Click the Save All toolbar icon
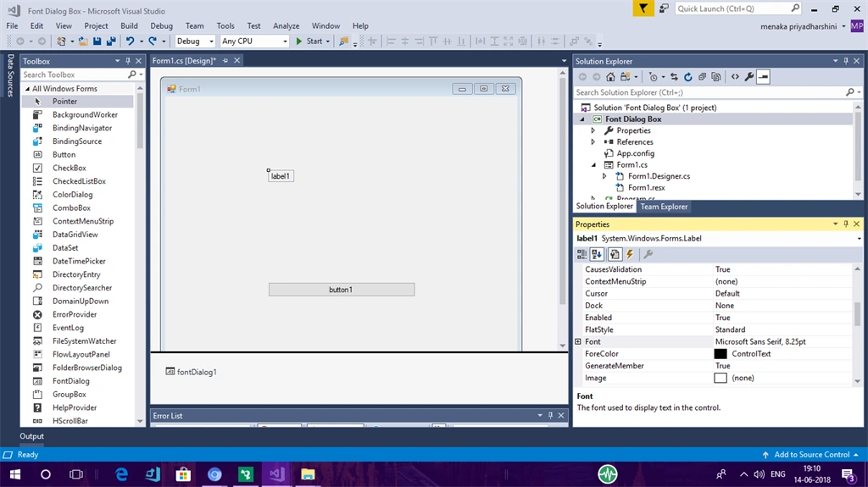Viewport: 868px width, 487px height. (x=111, y=41)
